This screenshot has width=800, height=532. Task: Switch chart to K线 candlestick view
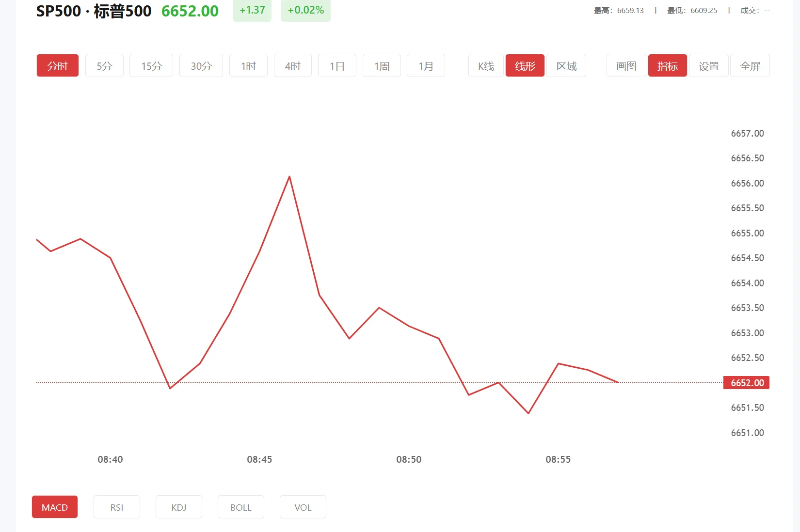[485, 65]
